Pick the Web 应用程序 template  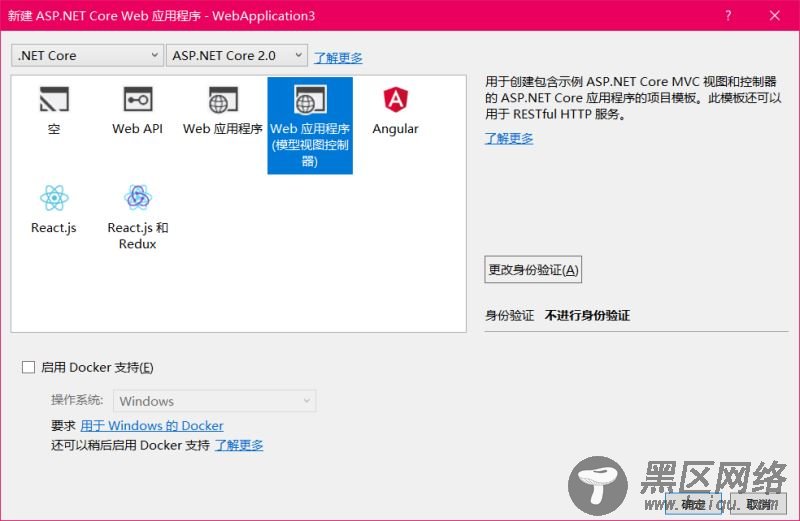(222, 111)
